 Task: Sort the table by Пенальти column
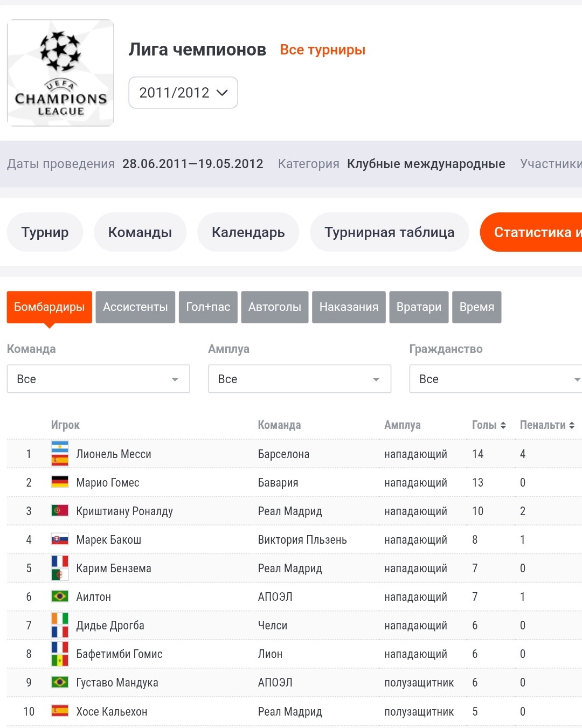click(547, 425)
